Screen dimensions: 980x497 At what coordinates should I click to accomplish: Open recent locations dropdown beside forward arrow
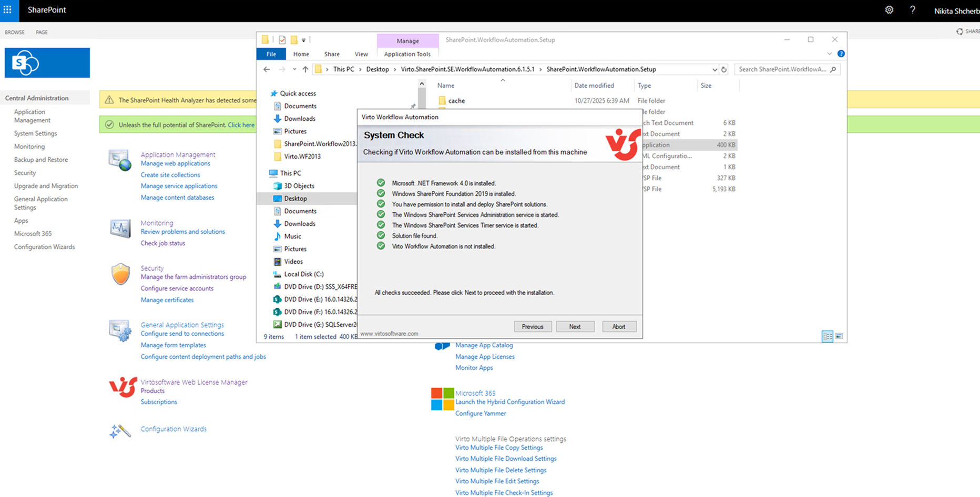pos(294,69)
